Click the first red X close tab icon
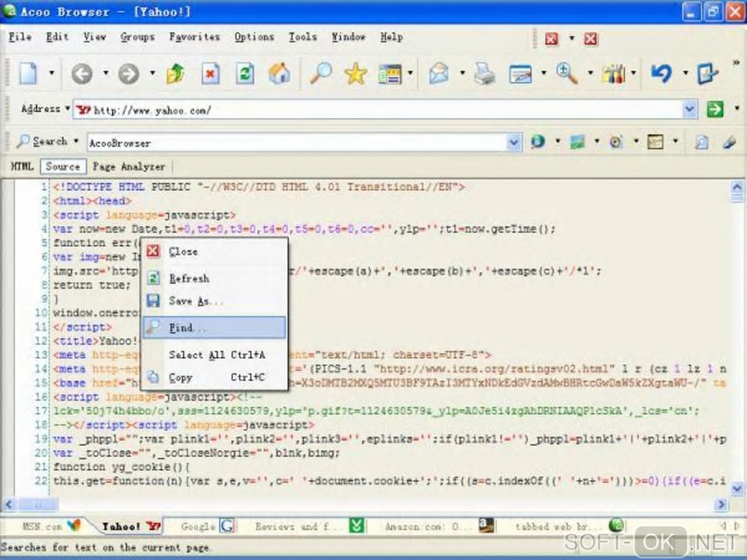This screenshot has width=747, height=560. tap(551, 39)
